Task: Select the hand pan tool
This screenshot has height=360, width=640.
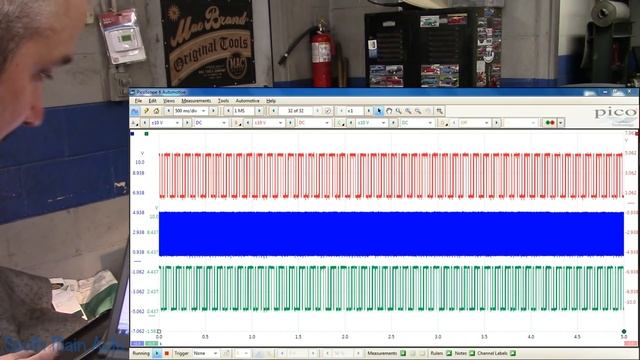Action: click(389, 111)
